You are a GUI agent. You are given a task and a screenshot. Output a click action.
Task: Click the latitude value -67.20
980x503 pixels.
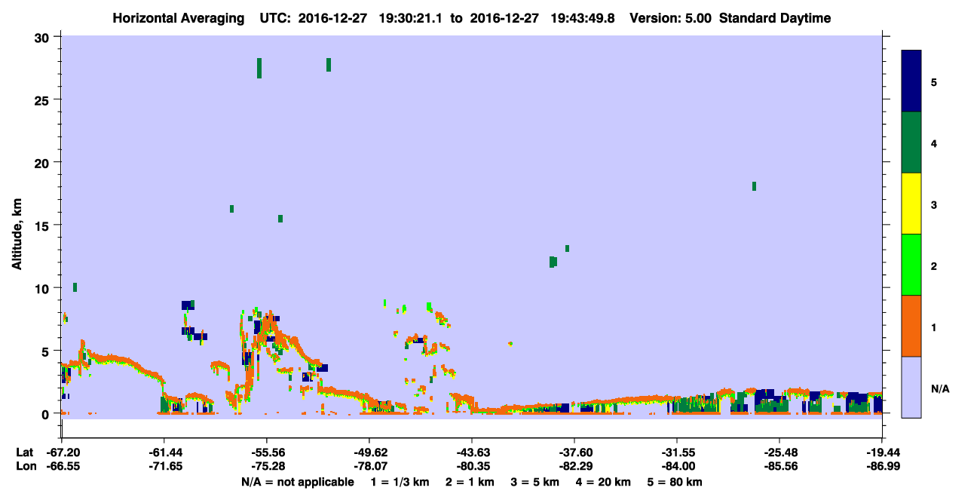62,452
